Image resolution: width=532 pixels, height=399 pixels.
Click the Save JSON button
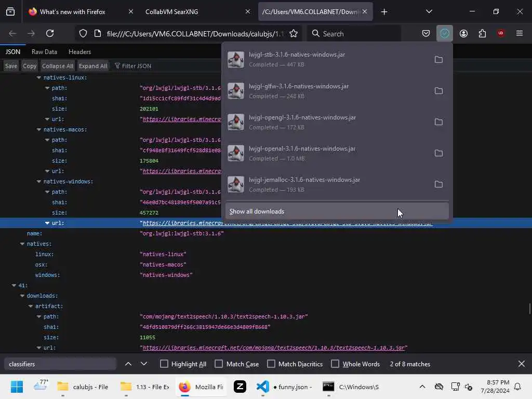pyautogui.click(x=11, y=66)
